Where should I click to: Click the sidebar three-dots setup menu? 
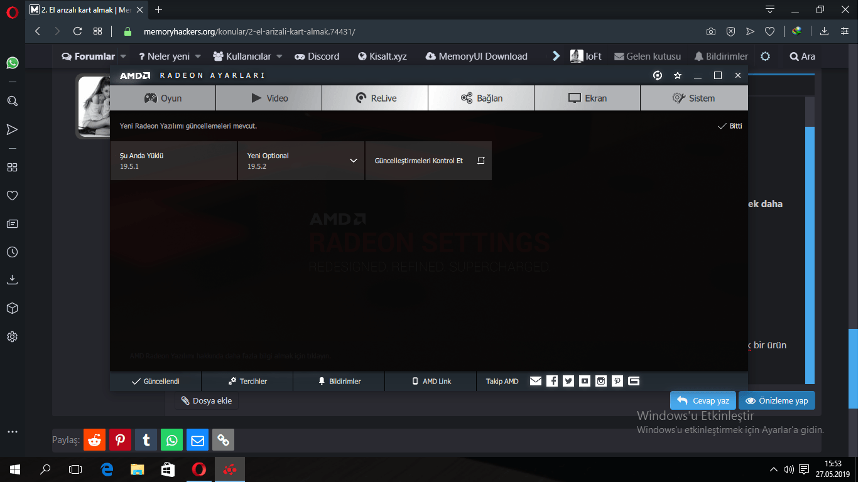[x=12, y=432]
